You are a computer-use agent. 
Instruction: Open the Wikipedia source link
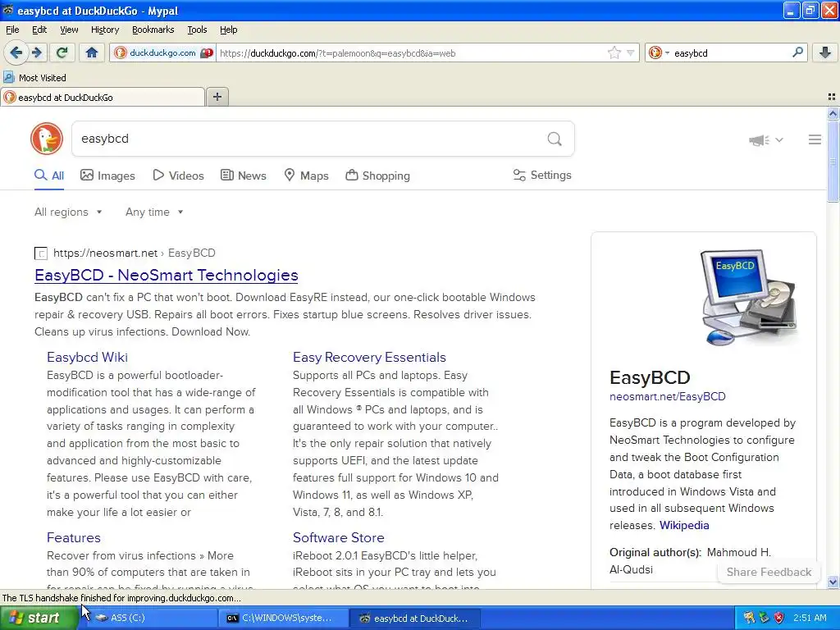tap(684, 526)
